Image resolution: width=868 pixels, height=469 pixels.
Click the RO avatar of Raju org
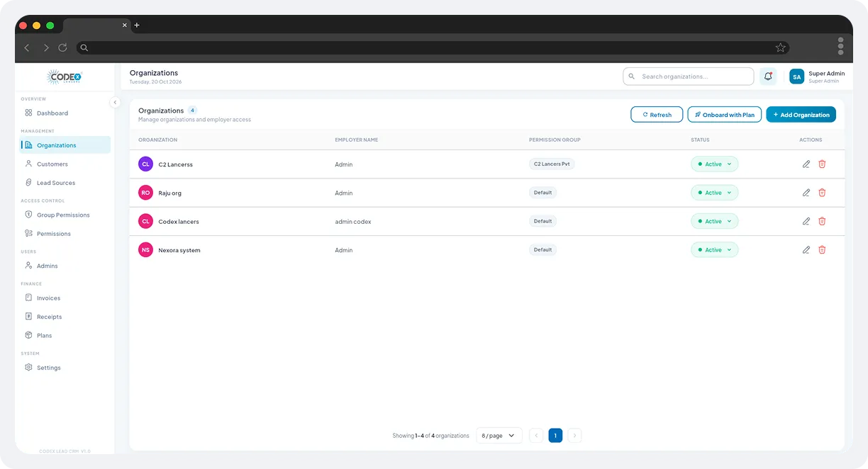tap(145, 193)
